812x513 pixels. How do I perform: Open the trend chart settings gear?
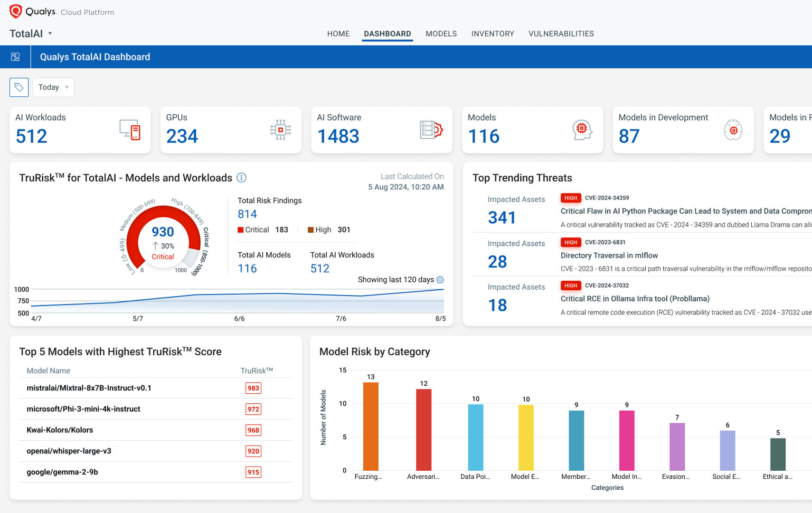[440, 280]
